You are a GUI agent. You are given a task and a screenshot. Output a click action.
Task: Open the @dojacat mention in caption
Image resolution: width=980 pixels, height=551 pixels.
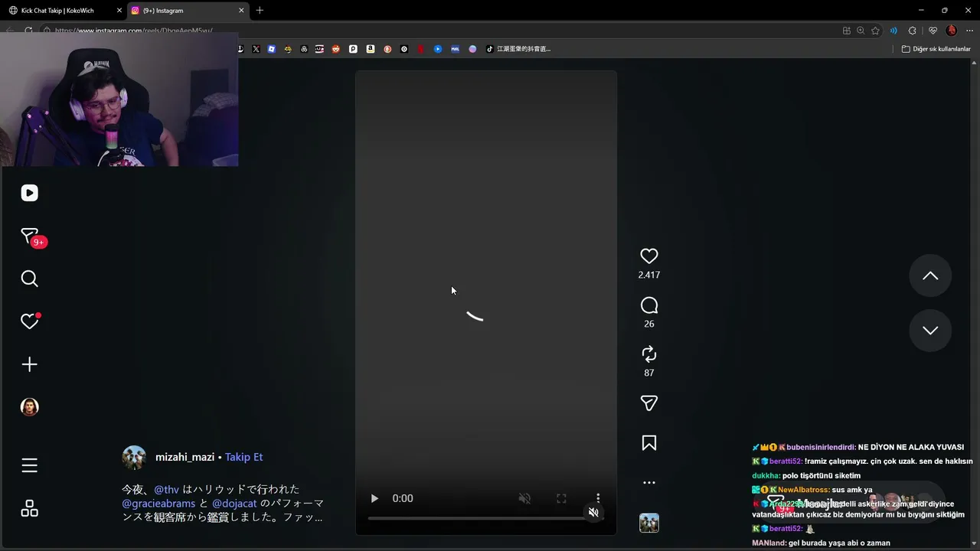[x=234, y=504]
